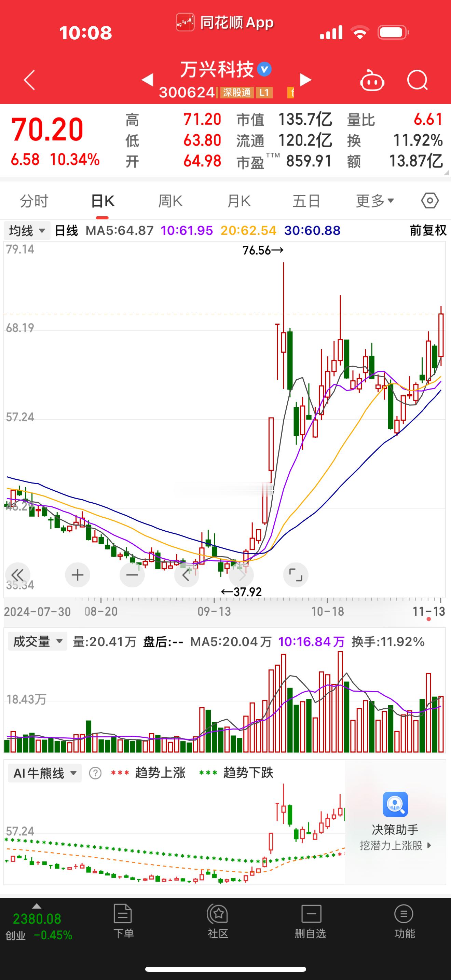This screenshot has width=451, height=980.
Task: Open fullscreen landscape chart icon
Action: [296, 575]
